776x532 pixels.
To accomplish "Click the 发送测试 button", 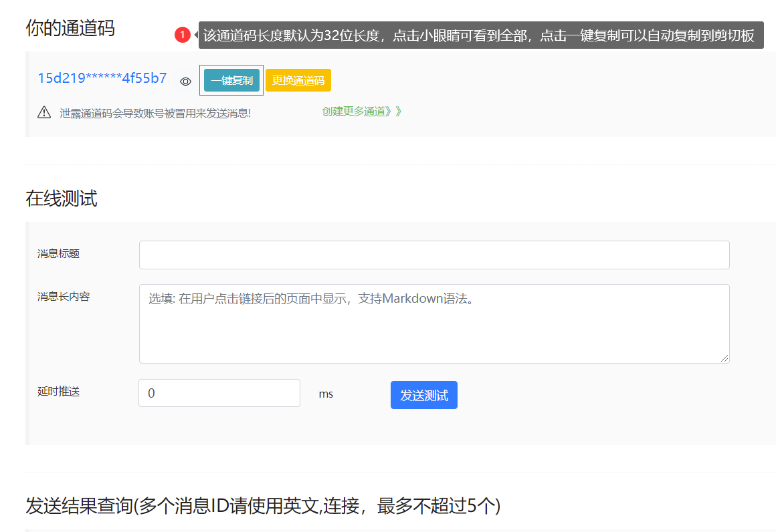I will click(x=424, y=395).
